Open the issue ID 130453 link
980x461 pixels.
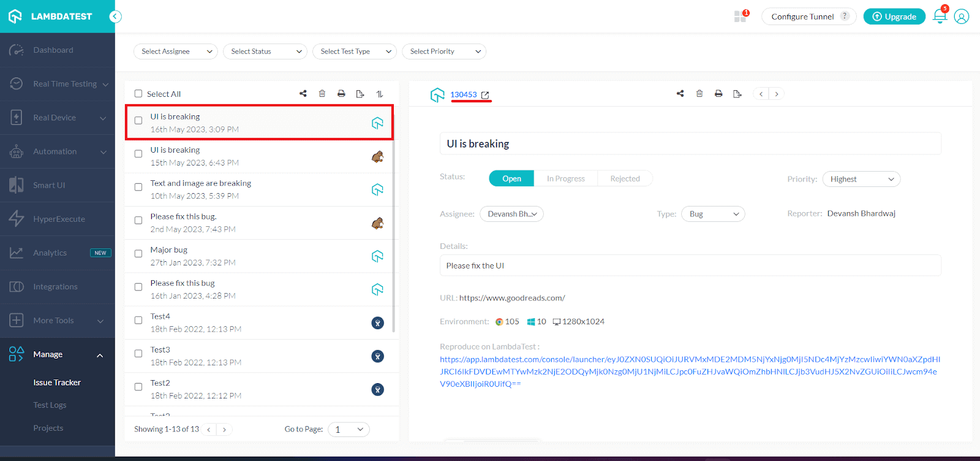point(463,94)
